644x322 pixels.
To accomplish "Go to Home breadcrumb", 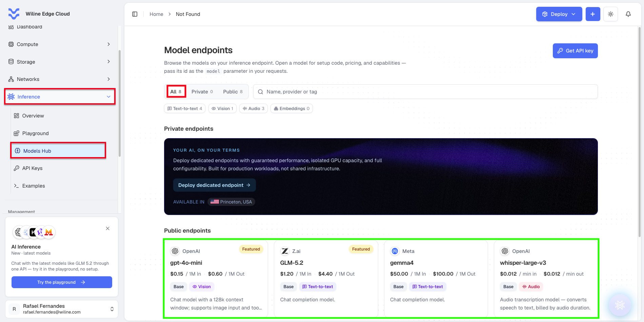I will click(x=156, y=14).
